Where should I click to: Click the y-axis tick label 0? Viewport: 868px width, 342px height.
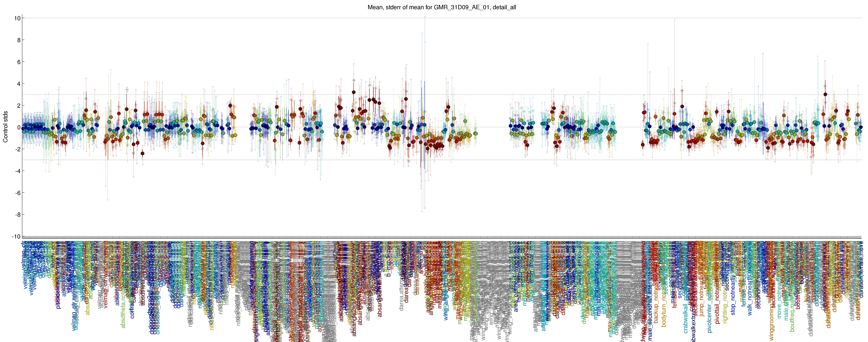point(19,127)
